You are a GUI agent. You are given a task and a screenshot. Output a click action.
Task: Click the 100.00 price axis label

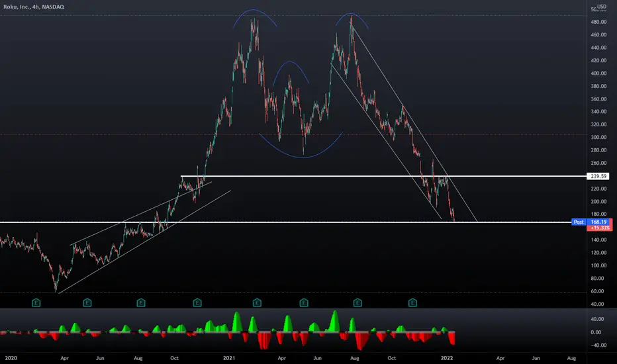[x=598, y=265]
